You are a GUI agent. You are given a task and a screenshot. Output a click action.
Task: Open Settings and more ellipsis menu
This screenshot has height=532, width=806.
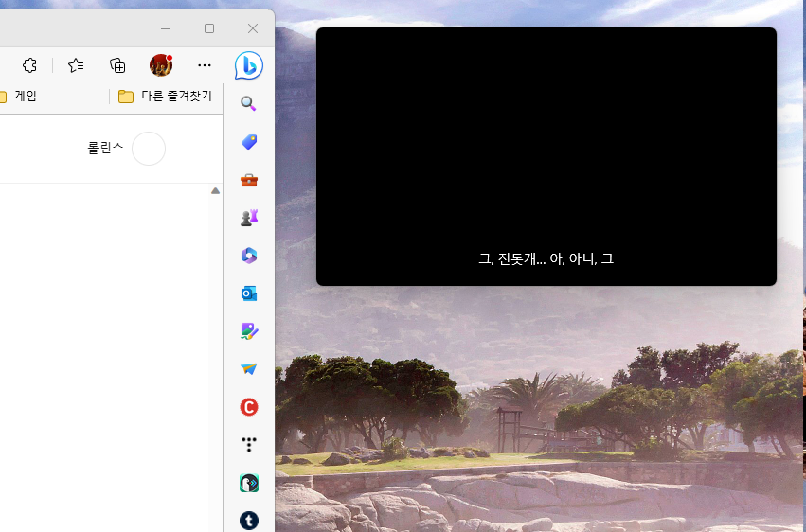click(205, 65)
